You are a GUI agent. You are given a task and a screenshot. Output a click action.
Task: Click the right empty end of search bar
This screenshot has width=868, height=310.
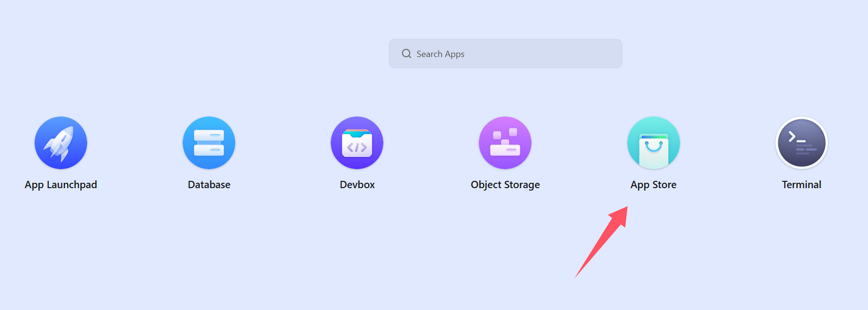(585, 54)
